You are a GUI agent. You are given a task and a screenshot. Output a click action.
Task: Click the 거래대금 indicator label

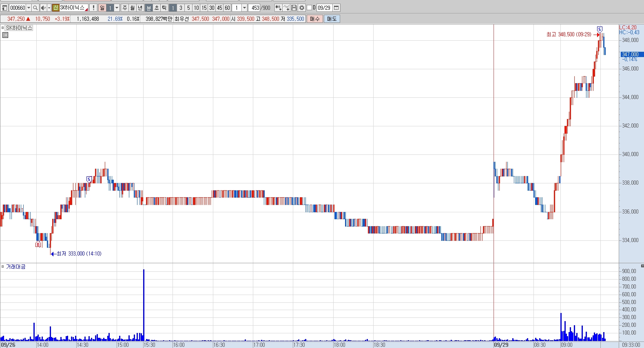15,267
